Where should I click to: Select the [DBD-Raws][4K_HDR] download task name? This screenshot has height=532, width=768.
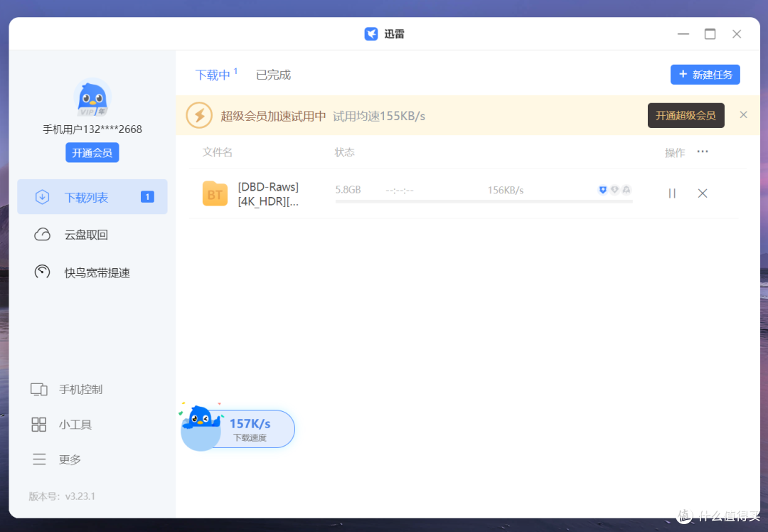tap(268, 194)
